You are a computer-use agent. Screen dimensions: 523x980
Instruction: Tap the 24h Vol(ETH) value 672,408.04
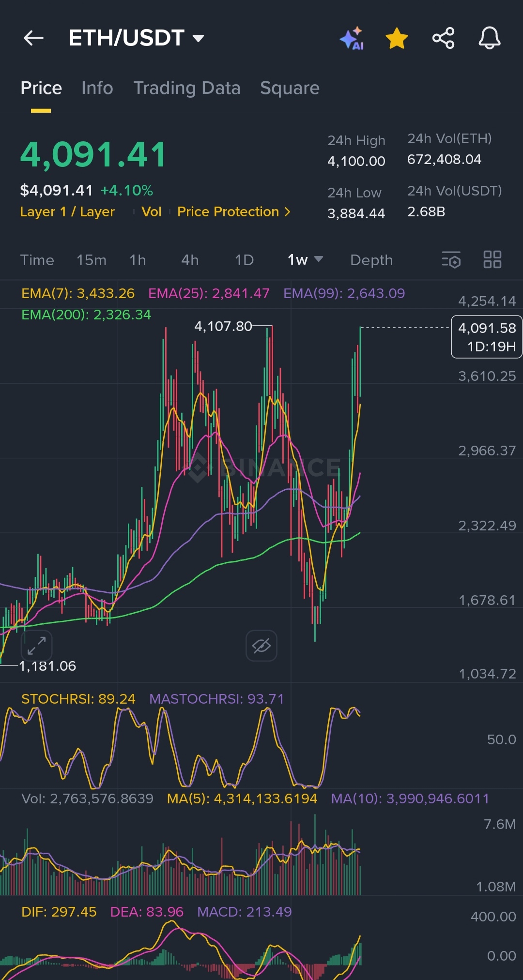pos(444,159)
